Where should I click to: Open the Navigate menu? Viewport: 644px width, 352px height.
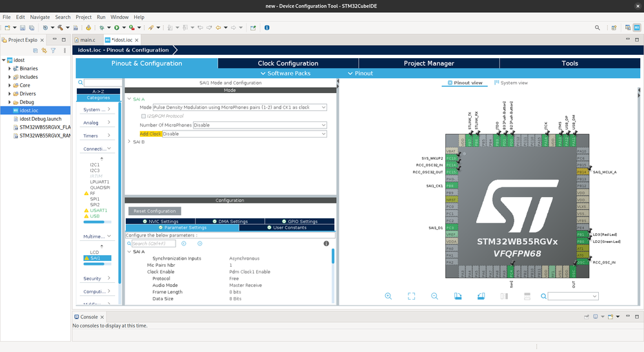[40, 17]
